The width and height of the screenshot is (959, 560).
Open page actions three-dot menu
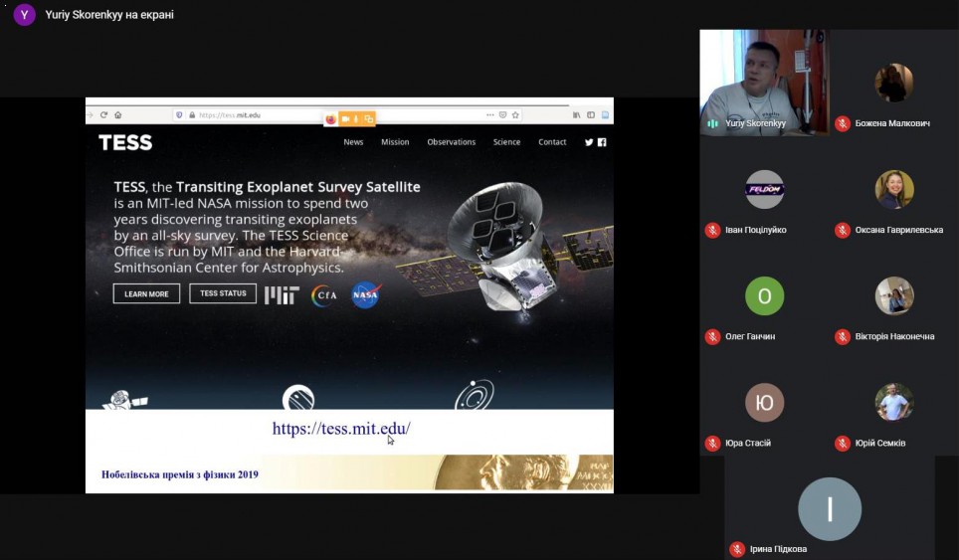click(x=489, y=115)
